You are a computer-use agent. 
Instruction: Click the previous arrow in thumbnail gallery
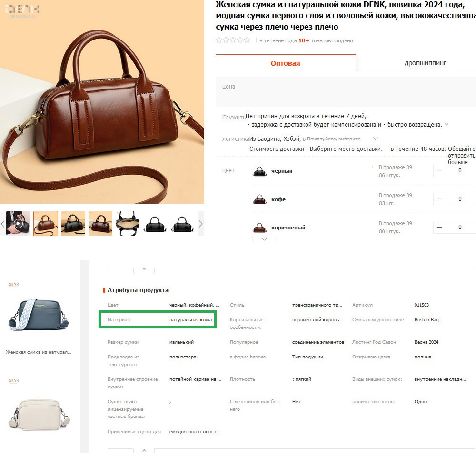pos(3,224)
